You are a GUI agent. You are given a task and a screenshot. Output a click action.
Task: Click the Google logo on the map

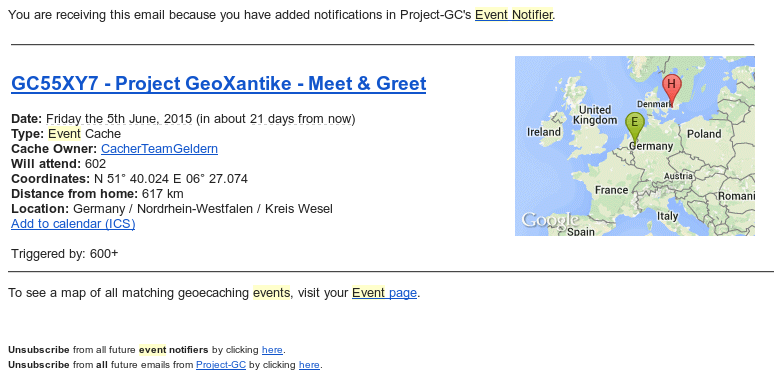pyautogui.click(x=550, y=220)
